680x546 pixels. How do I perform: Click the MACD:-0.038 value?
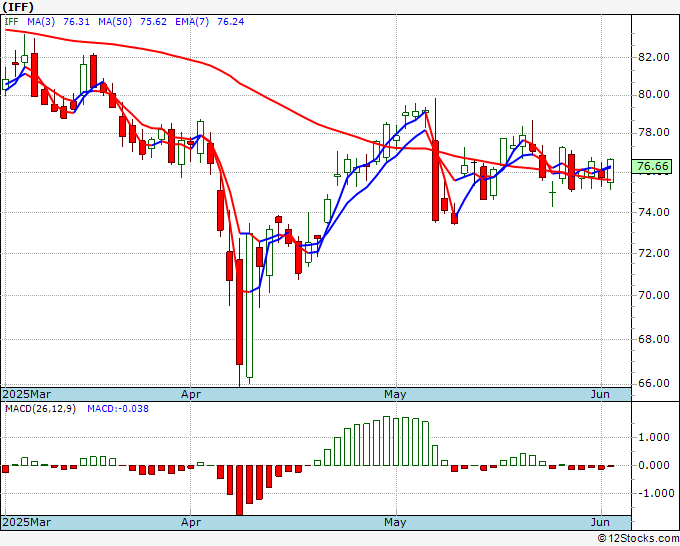click(118, 409)
